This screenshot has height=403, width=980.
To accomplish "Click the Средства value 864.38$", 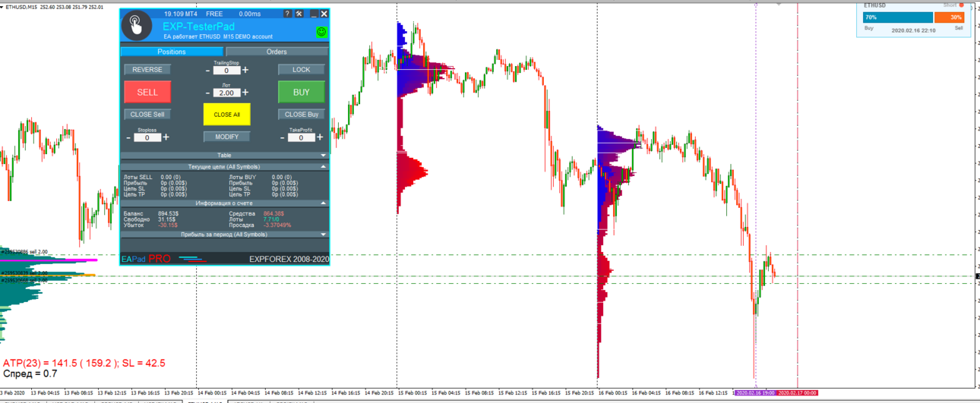I will 273,213.
